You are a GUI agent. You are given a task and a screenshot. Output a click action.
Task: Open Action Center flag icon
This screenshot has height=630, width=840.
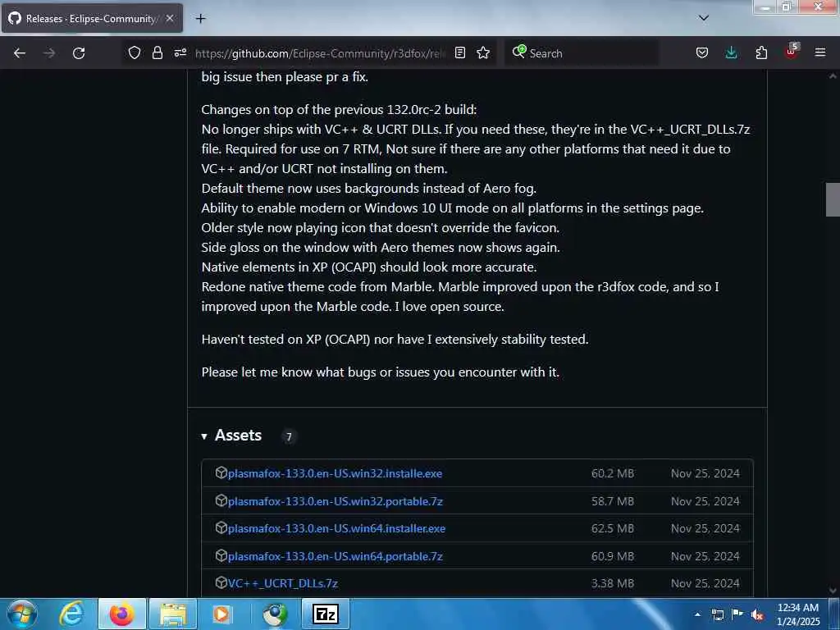(x=737, y=614)
